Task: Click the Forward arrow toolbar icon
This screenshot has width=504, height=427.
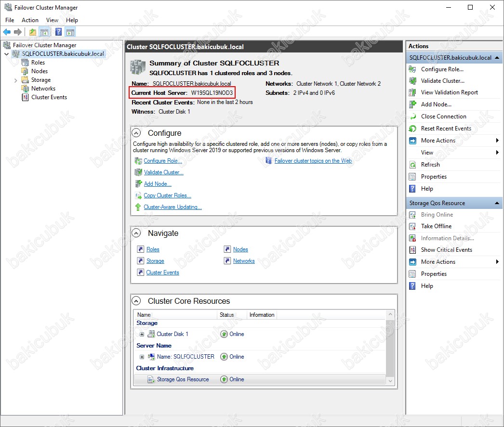Action: [x=18, y=32]
